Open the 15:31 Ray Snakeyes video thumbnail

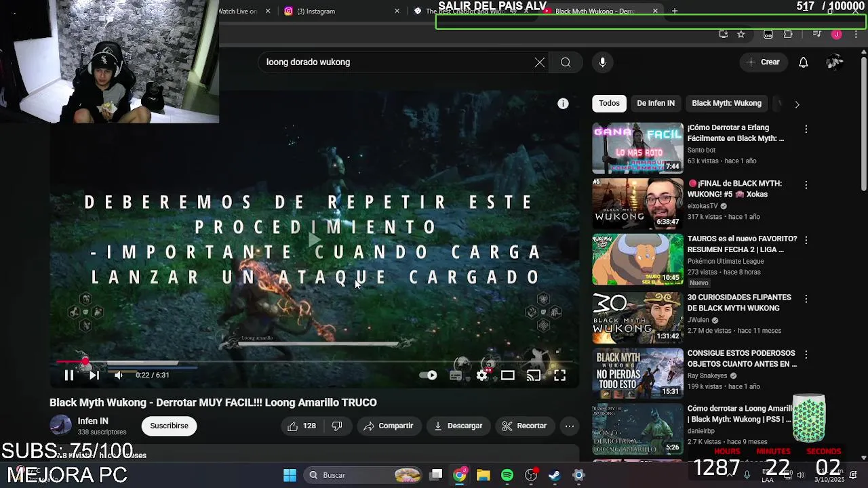pos(637,373)
